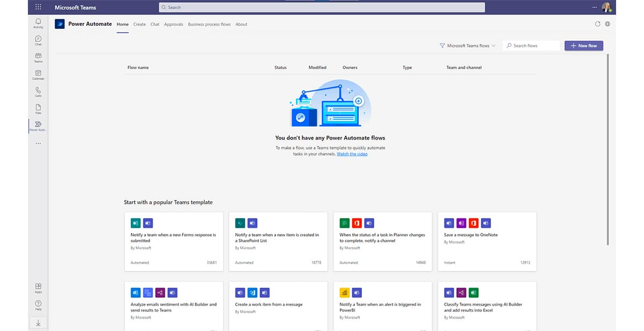This screenshot has width=644, height=331.
Task: Click the Team and channel column header
Action: (x=464, y=68)
